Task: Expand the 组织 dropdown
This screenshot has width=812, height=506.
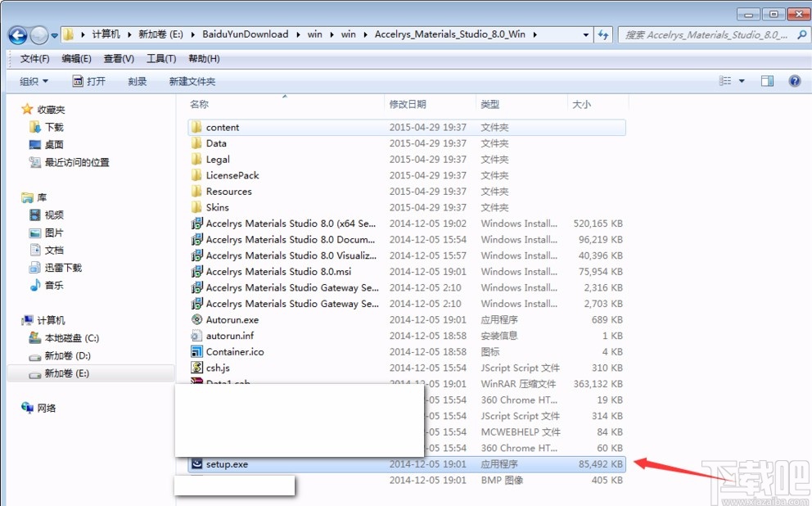Action: pos(34,81)
